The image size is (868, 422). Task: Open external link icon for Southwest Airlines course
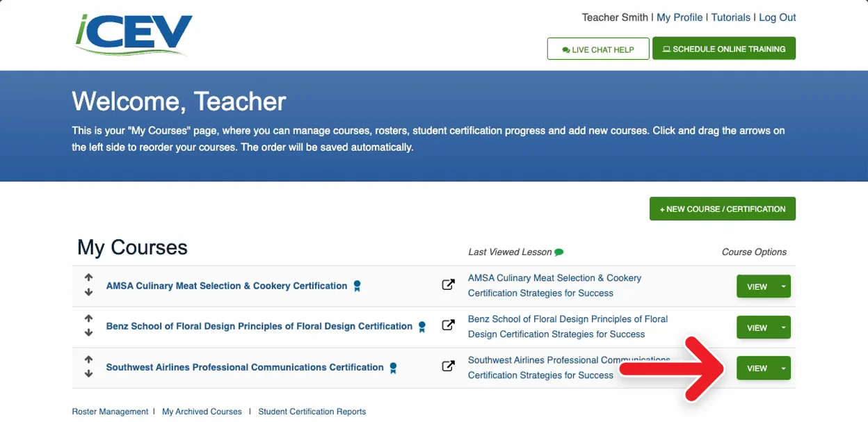tap(449, 366)
